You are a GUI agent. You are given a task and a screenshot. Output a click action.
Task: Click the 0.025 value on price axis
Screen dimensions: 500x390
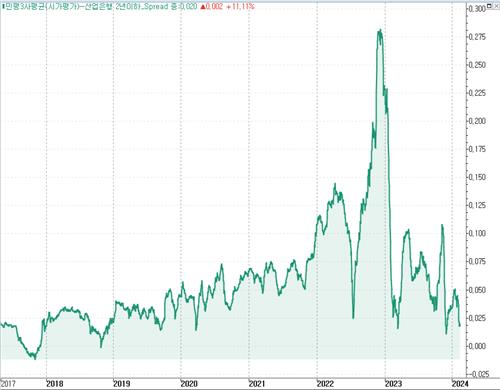[x=477, y=318]
